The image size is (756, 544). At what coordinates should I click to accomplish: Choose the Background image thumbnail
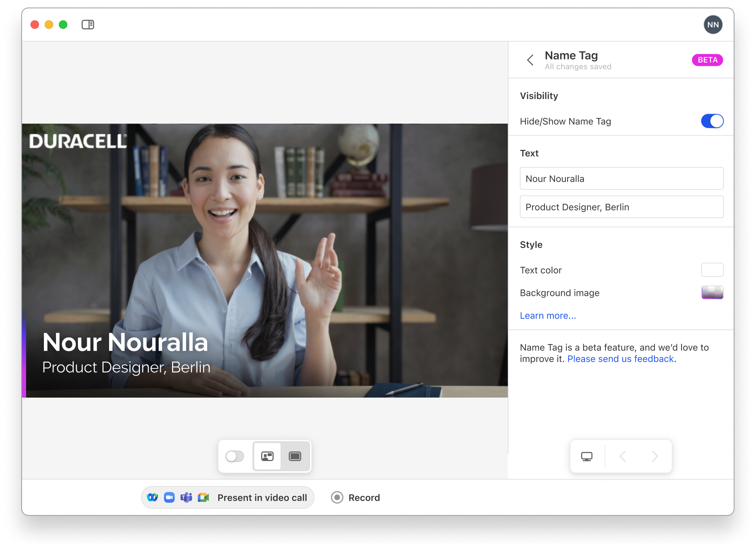pos(712,293)
